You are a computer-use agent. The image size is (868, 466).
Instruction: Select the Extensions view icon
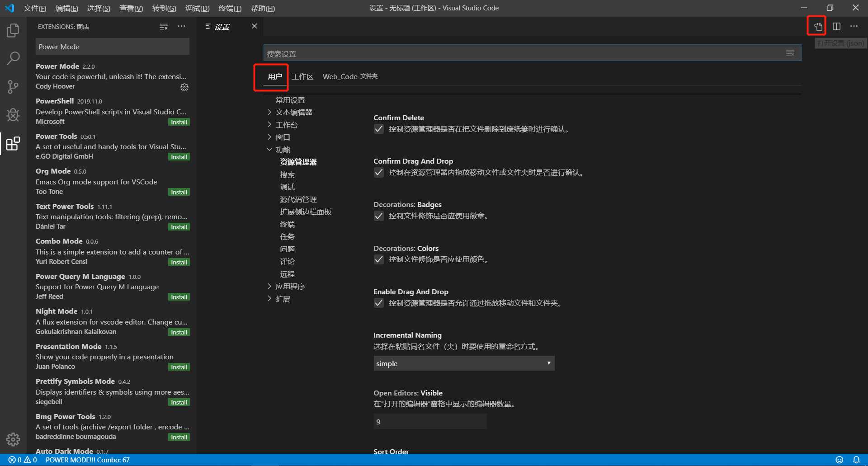point(13,144)
